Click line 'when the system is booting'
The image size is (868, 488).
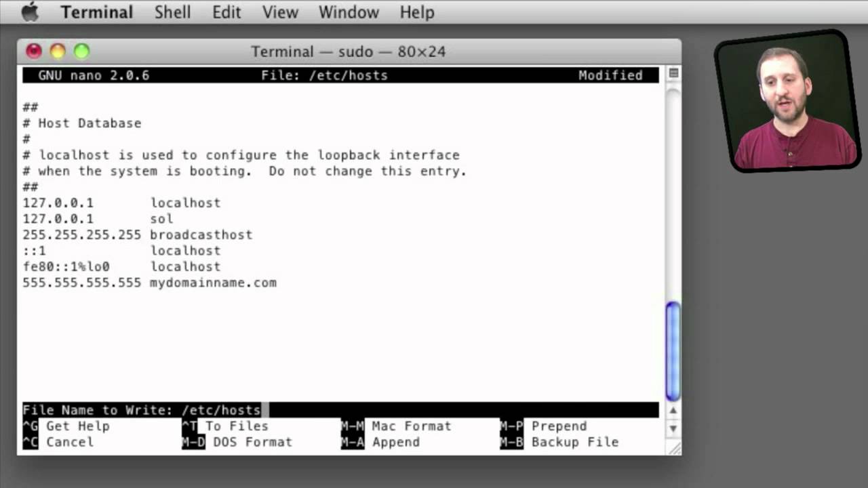[245, 171]
